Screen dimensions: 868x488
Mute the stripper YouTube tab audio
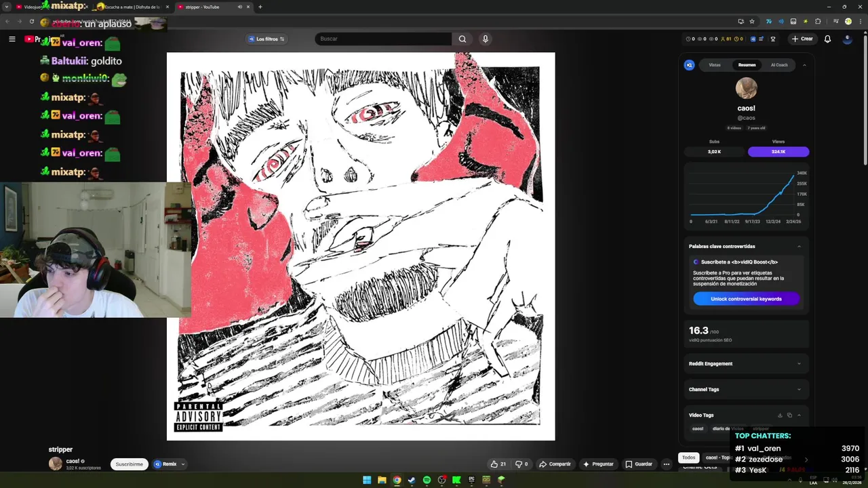239,7
